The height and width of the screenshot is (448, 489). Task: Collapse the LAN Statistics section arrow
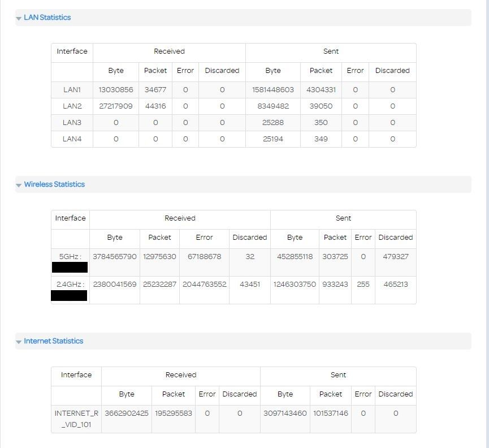pyautogui.click(x=19, y=19)
